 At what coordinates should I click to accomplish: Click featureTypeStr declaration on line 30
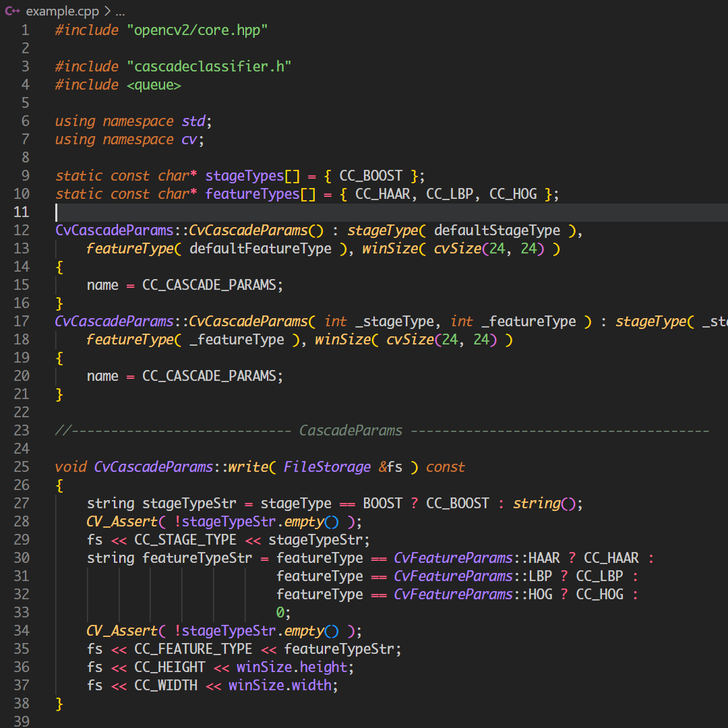tap(197, 557)
